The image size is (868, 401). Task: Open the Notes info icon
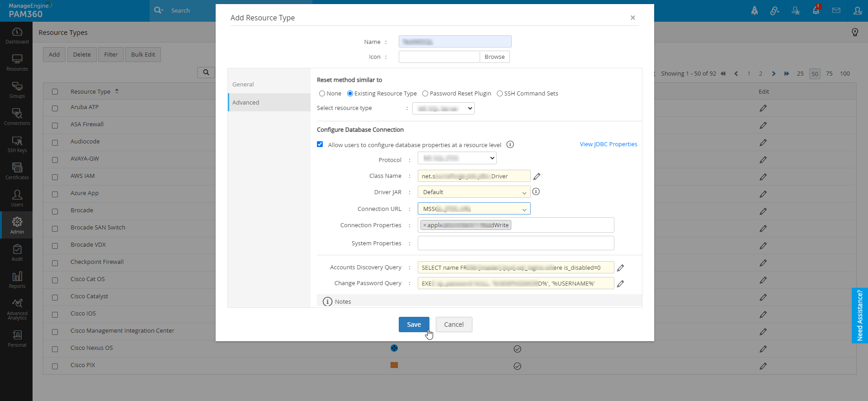tap(328, 302)
